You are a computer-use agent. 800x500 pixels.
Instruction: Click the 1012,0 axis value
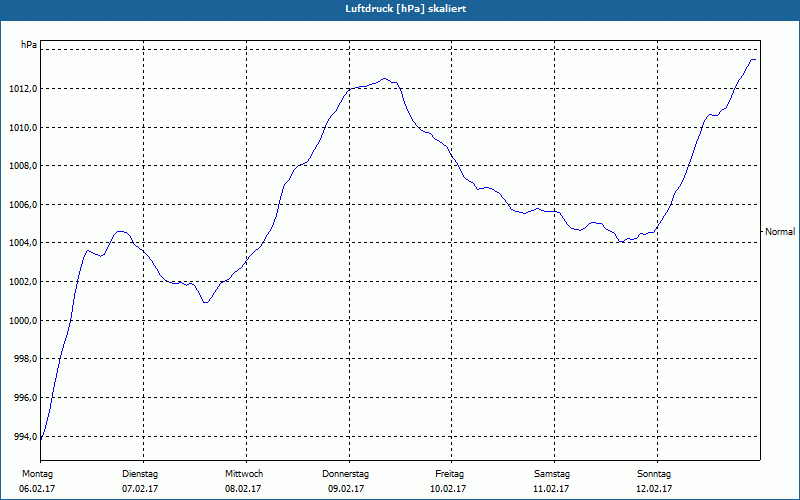point(23,89)
